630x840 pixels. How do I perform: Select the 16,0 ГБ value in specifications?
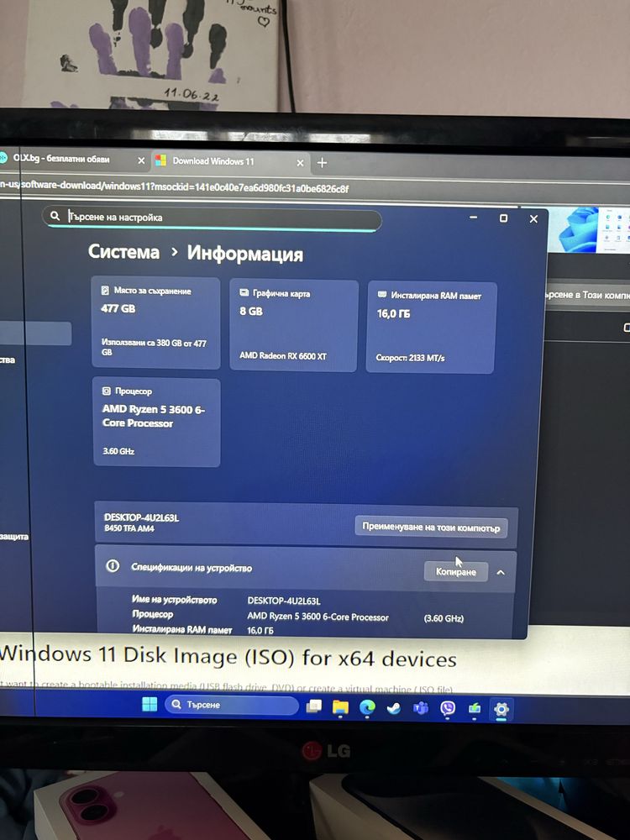tap(260, 631)
